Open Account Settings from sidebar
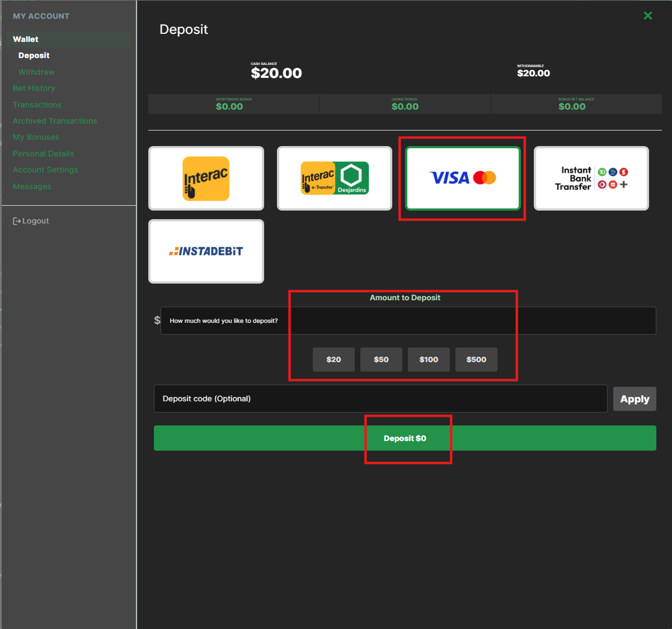Screen dimensions: 672x629 tap(45, 170)
